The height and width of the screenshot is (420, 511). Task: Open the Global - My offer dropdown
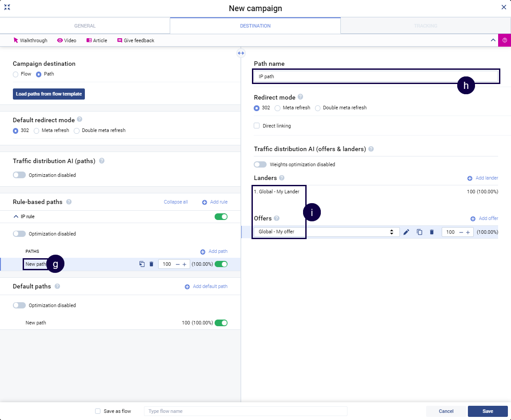pyautogui.click(x=326, y=232)
